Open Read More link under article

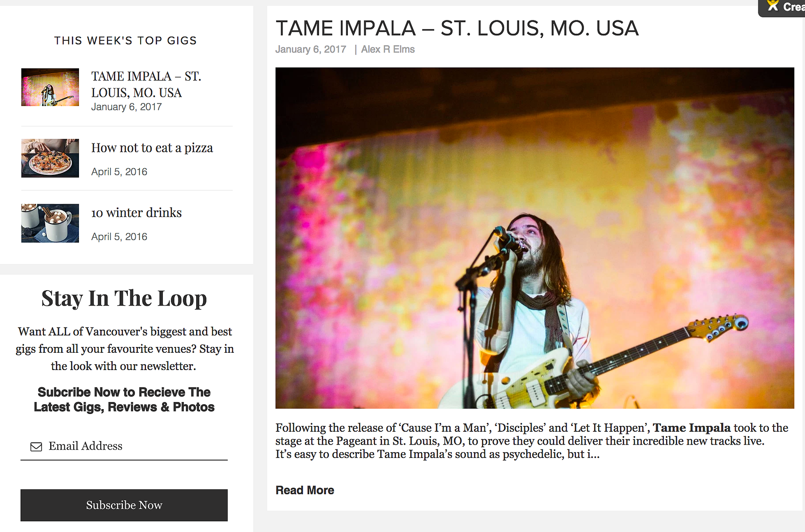(x=305, y=490)
